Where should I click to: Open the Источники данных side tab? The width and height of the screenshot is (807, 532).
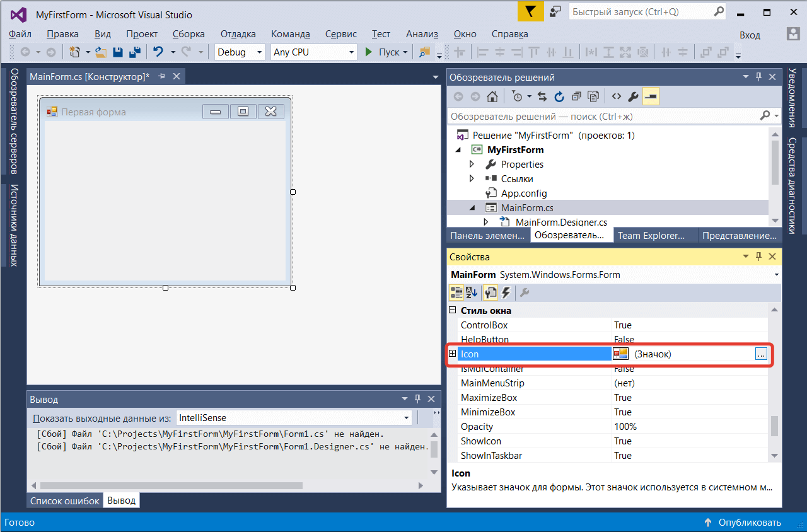[x=14, y=226]
